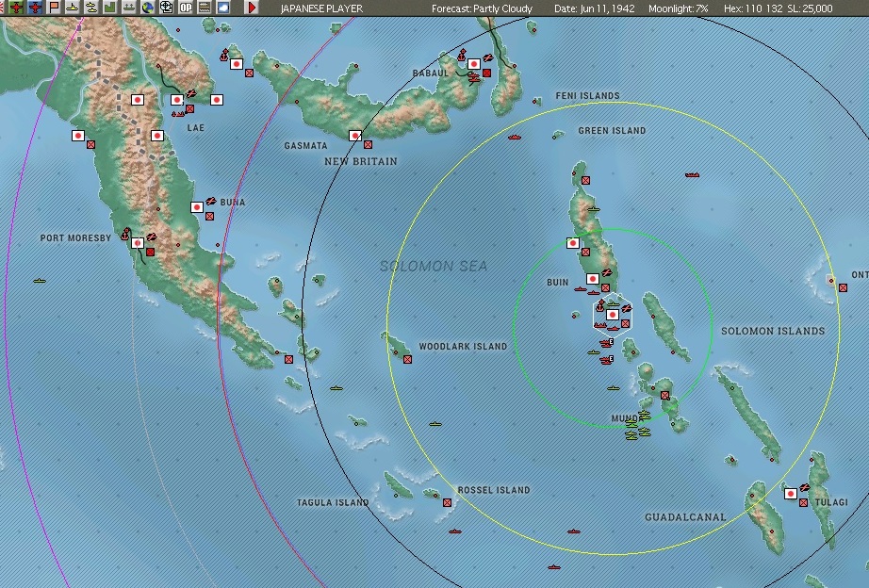Click the red play arrow to end turn

point(253,8)
